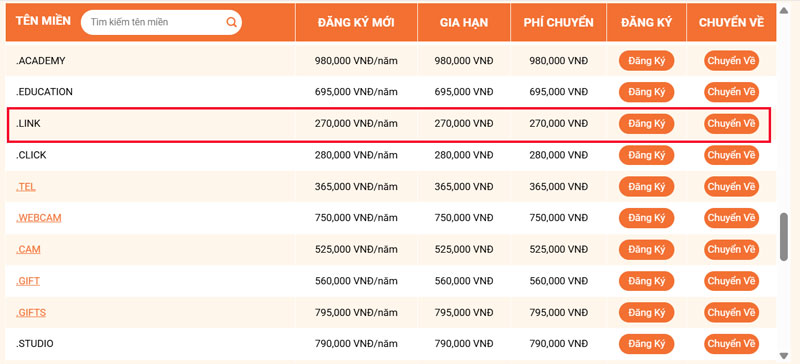Open the .GIFT domain link
Image resolution: width=800 pixels, height=364 pixels.
click(x=28, y=281)
